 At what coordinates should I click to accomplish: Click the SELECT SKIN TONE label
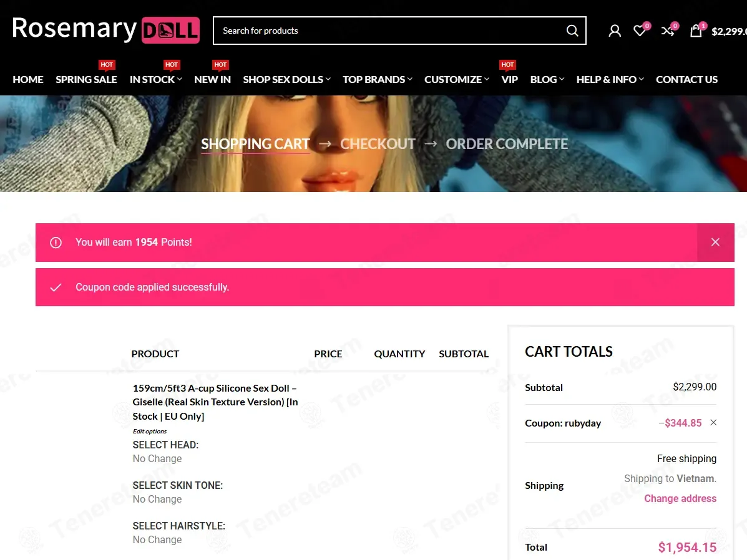pyautogui.click(x=178, y=485)
